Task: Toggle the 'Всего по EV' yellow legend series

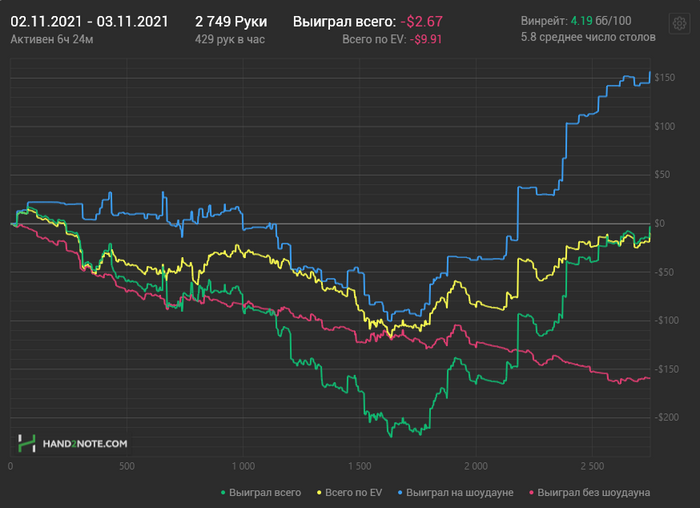Action: [x=350, y=492]
